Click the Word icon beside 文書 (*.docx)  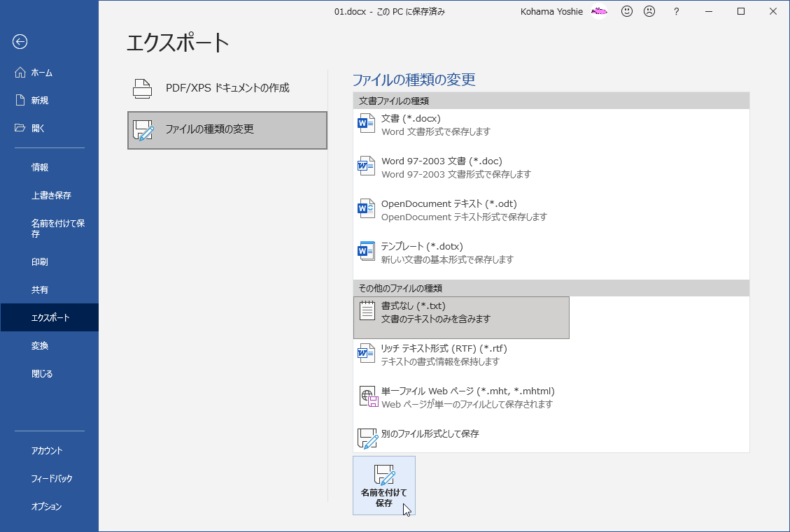[366, 123]
